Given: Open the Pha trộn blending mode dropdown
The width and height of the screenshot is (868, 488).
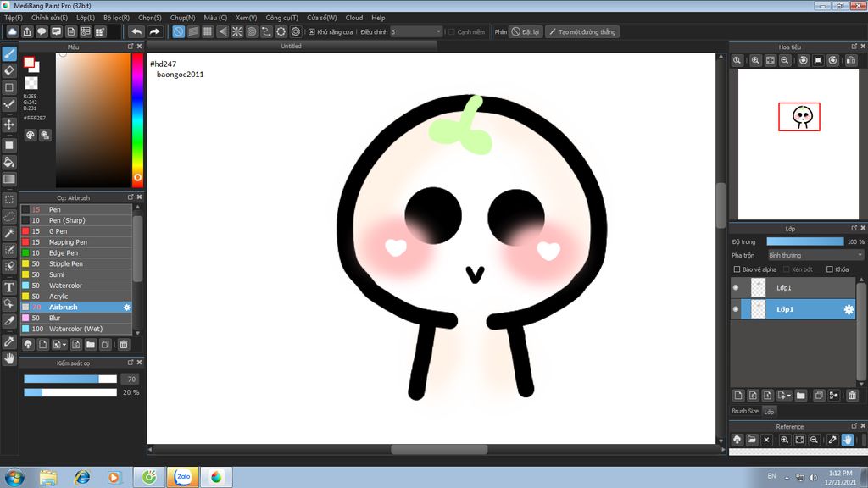Looking at the screenshot, I should [x=815, y=255].
